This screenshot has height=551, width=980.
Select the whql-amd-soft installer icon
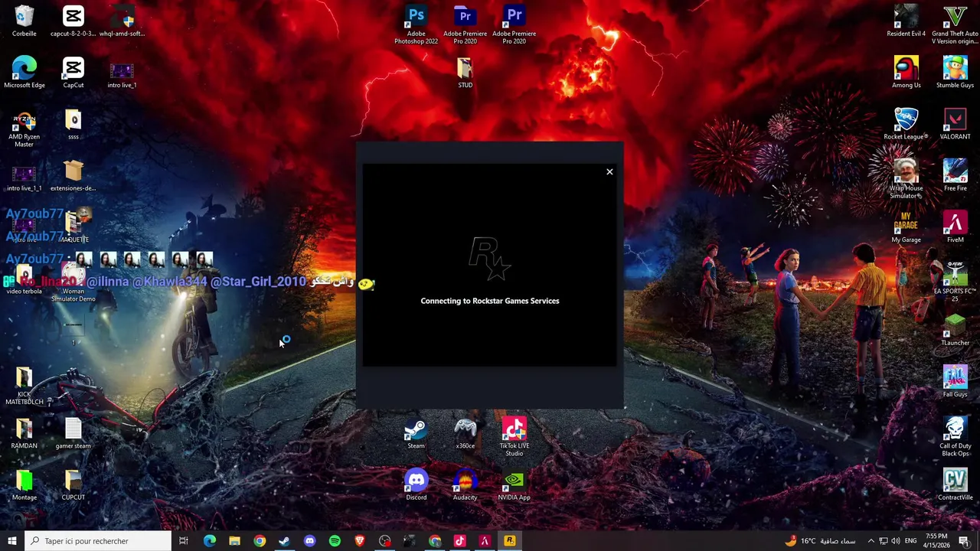coord(122,21)
